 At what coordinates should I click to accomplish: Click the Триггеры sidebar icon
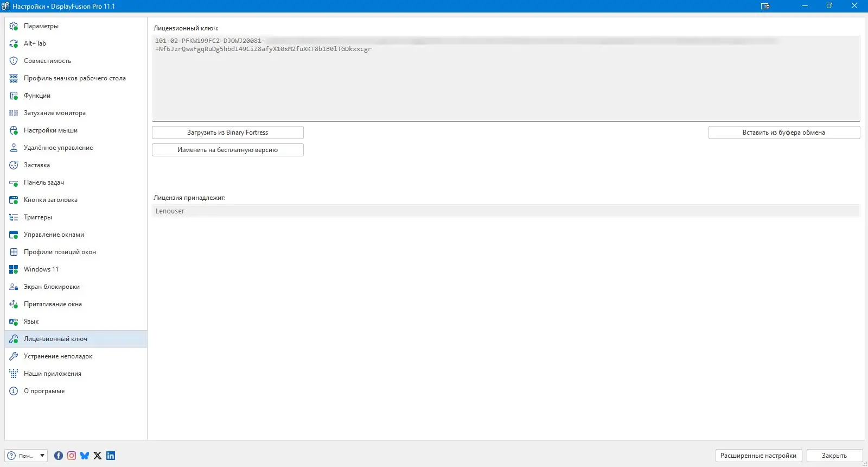coord(14,217)
